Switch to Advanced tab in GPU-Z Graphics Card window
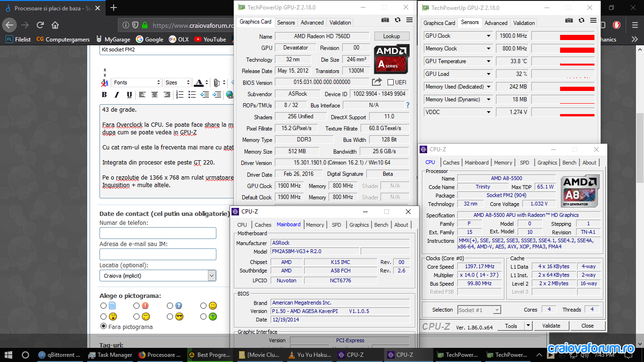The image size is (644, 362). point(312,23)
